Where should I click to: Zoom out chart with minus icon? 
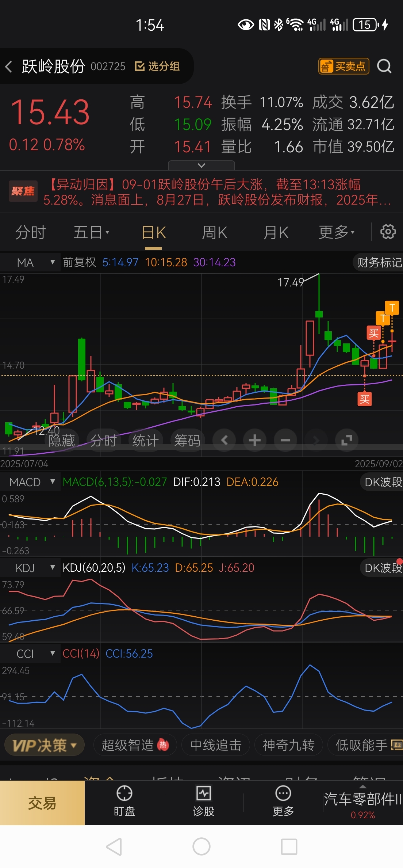[285, 440]
